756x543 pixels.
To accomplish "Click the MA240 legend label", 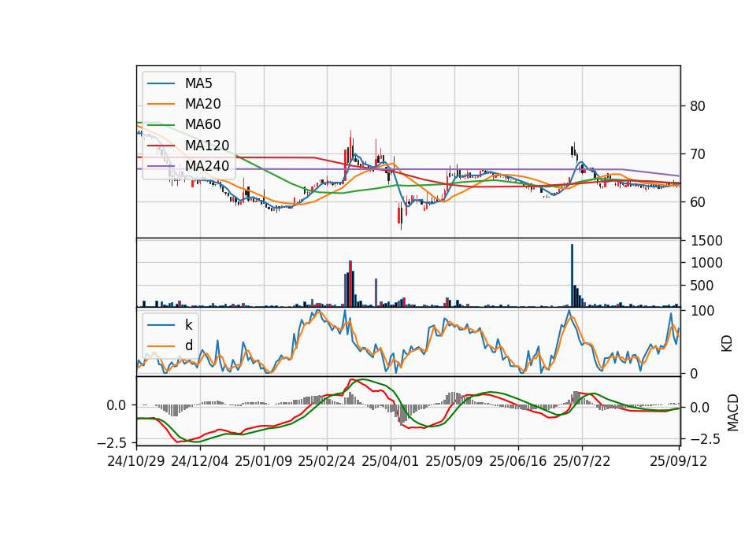I will pos(207,166).
